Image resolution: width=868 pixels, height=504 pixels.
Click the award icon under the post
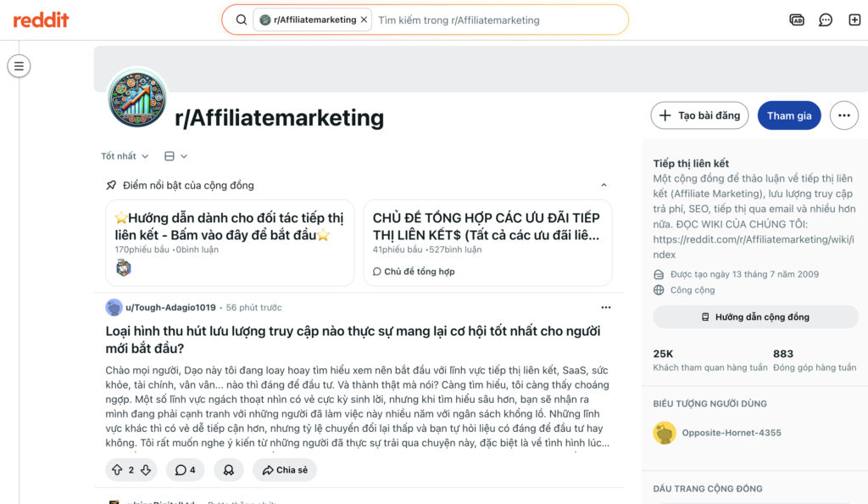tap(229, 469)
